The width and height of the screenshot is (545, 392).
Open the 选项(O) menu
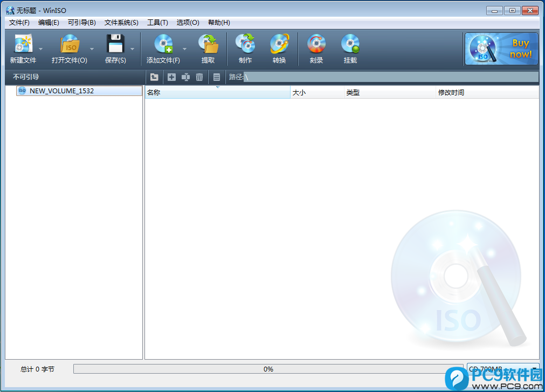point(188,23)
